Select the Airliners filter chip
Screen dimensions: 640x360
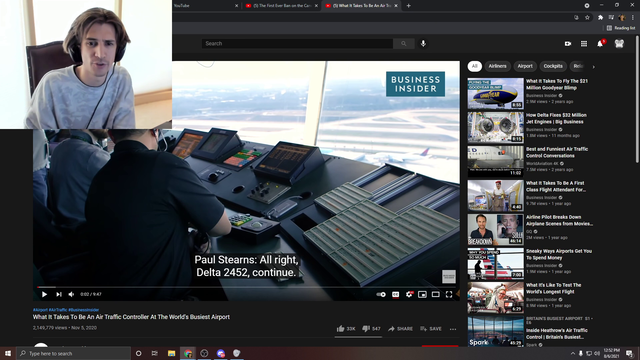497,66
